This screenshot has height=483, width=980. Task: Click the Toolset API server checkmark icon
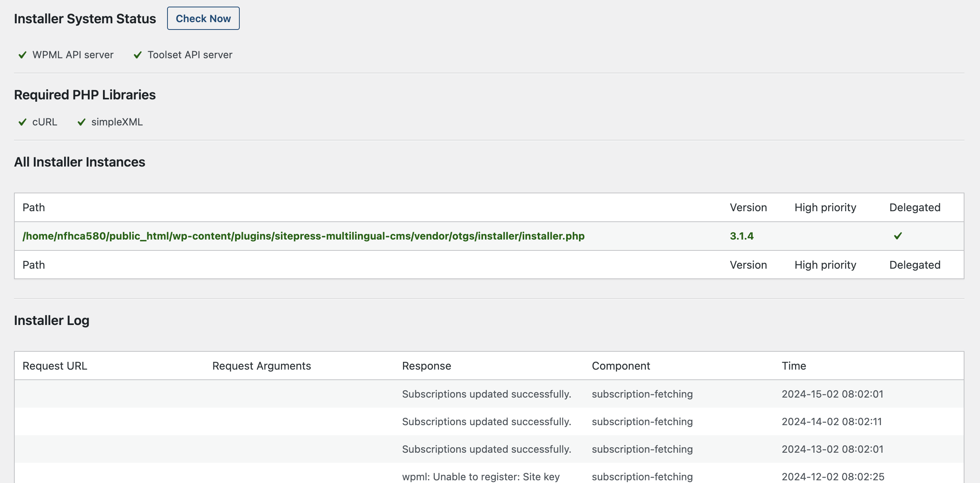point(138,55)
